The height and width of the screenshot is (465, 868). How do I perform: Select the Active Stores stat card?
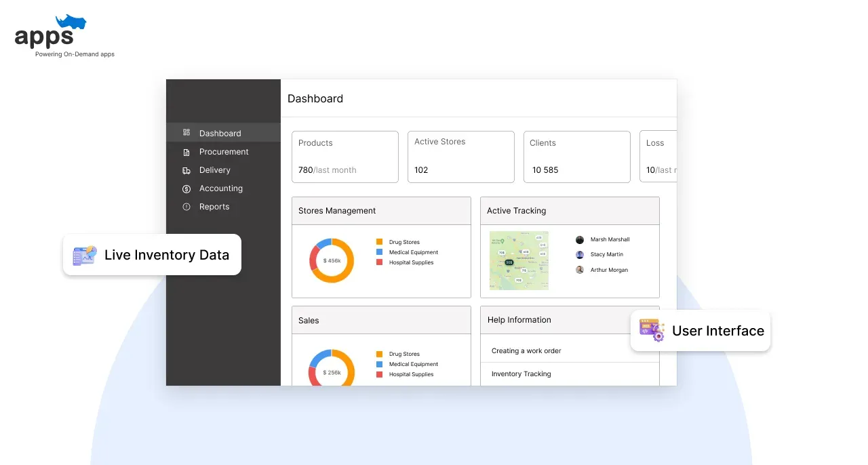tap(461, 157)
